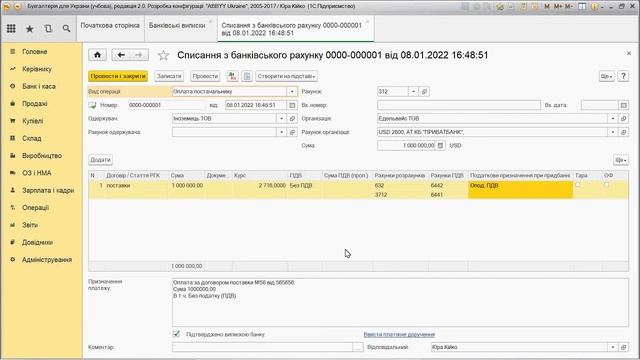This screenshot has width=640, height=360.
Task: Open the table Ще menu
Action: click(620, 160)
